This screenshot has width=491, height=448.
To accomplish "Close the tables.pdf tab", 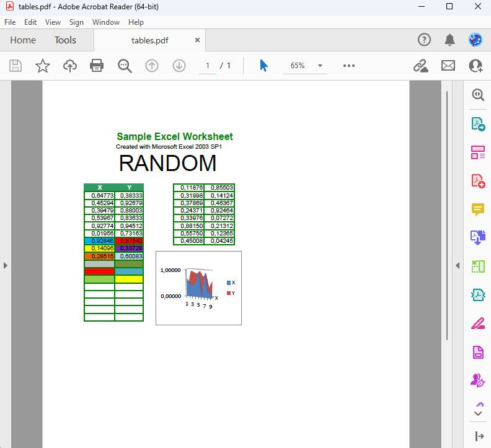I will 197,40.
